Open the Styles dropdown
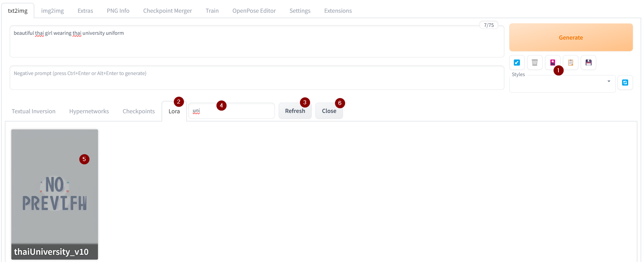 [x=562, y=84]
